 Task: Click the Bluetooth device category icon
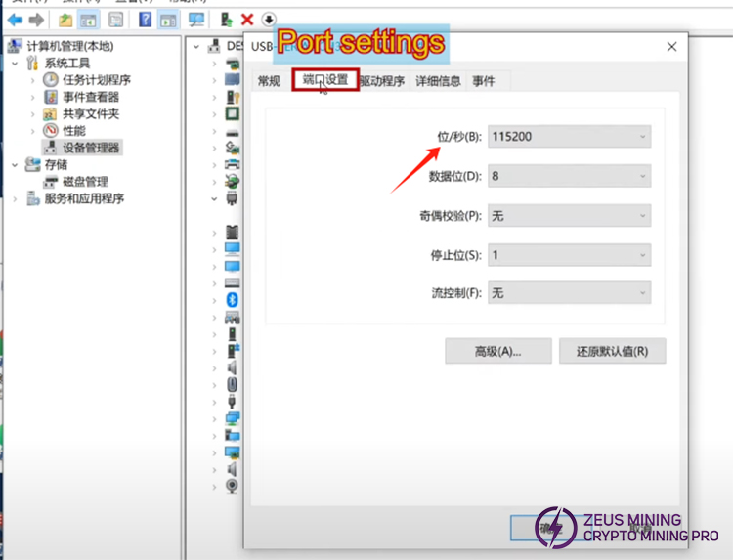point(233,300)
